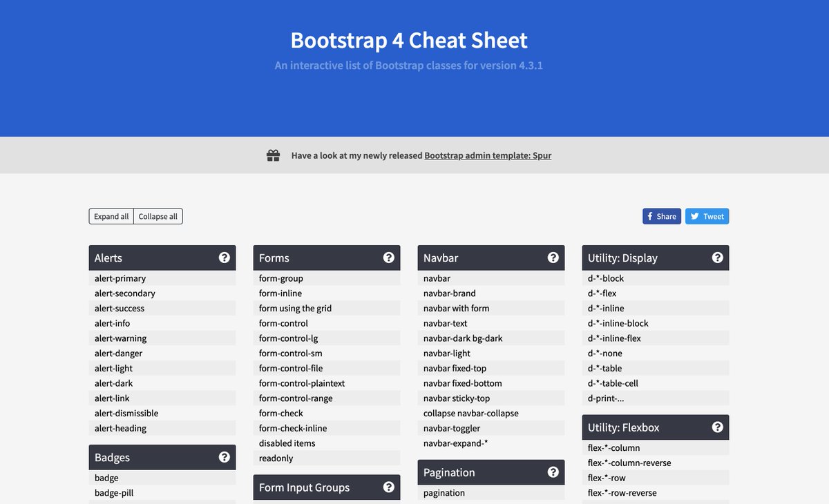Screen dimensions: 829x504
Task: Select form-control-range class
Action: tap(327, 398)
